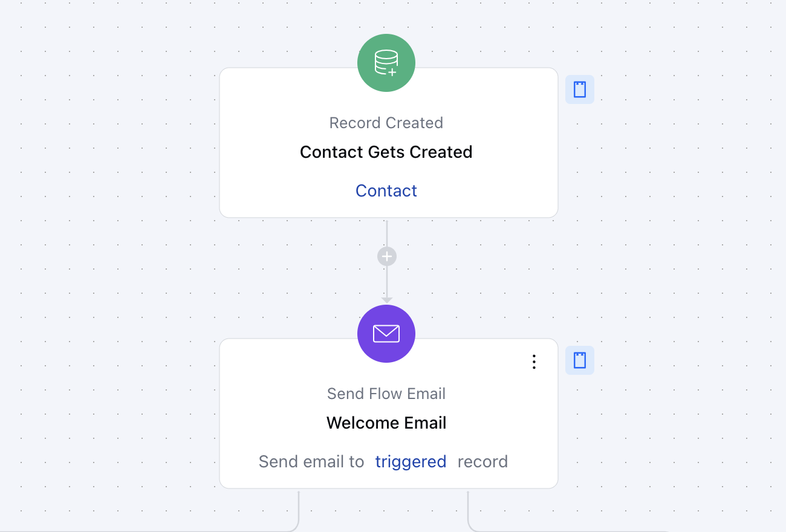Add a step using the plus connector
Screen dimensions: 786x532
(x=387, y=256)
